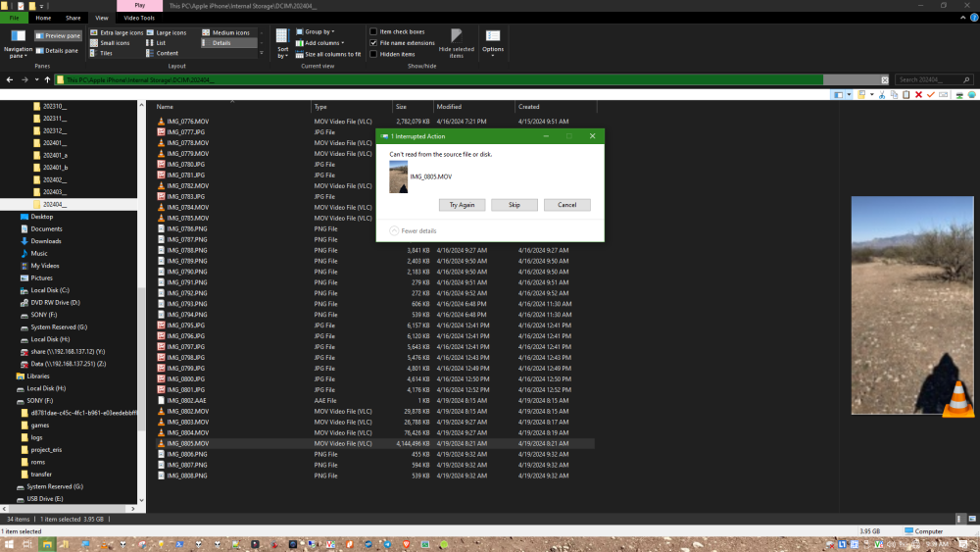Click the Navigation pane icon

pos(18,37)
